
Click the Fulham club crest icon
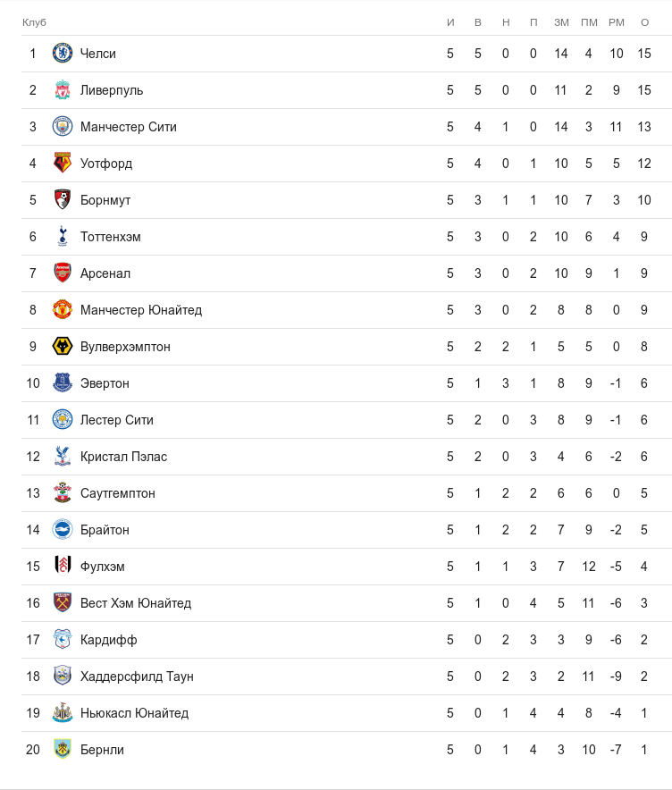click(x=63, y=567)
